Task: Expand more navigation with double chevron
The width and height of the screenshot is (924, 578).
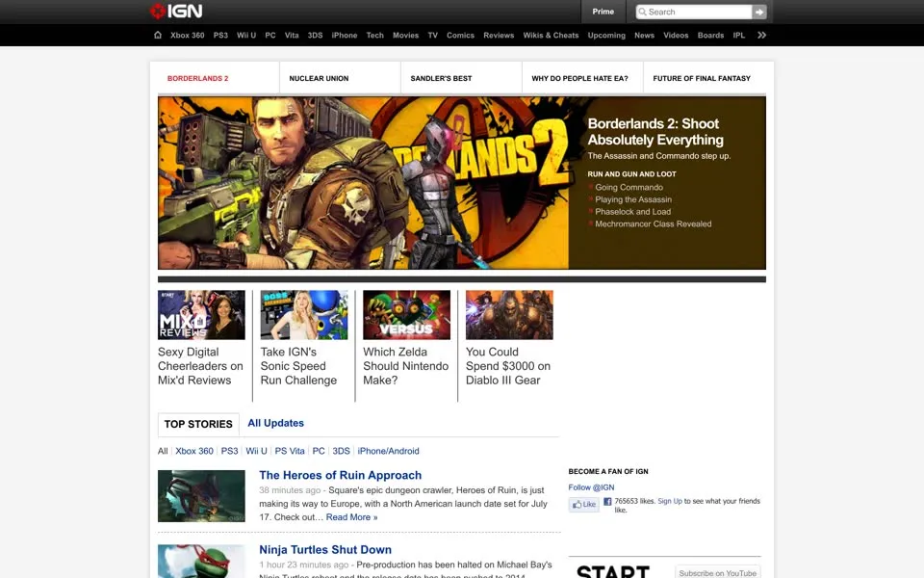Action: click(x=761, y=35)
